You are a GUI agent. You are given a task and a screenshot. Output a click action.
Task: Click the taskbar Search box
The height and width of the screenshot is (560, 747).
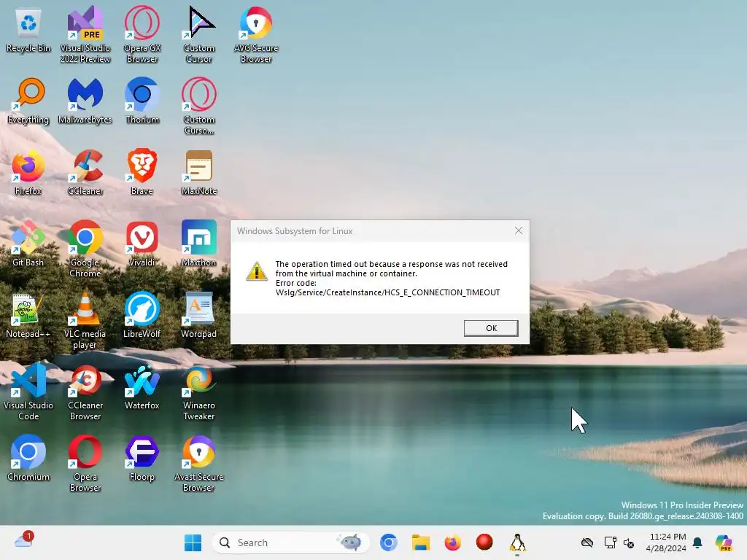coord(290,542)
